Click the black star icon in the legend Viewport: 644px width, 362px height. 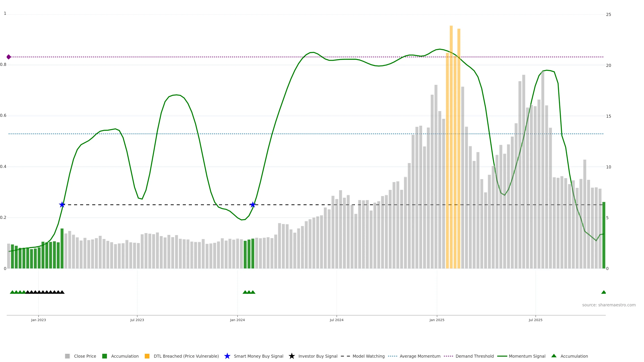(x=291, y=356)
